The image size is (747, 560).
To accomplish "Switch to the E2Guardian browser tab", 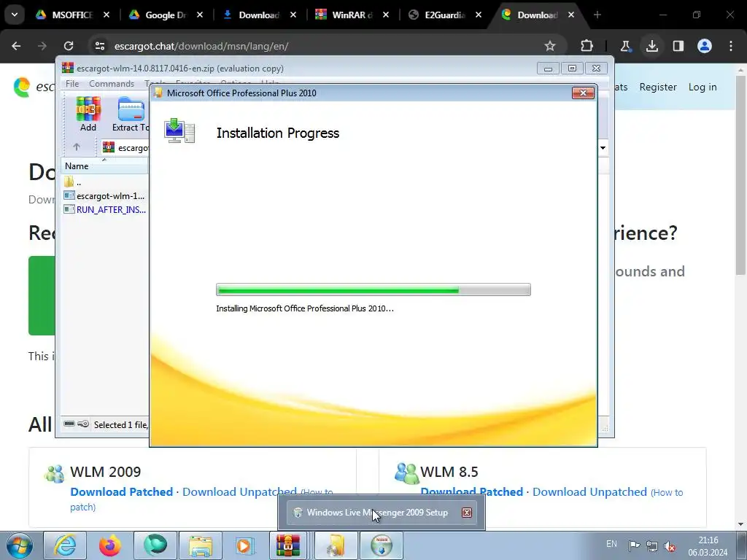I will (445, 15).
